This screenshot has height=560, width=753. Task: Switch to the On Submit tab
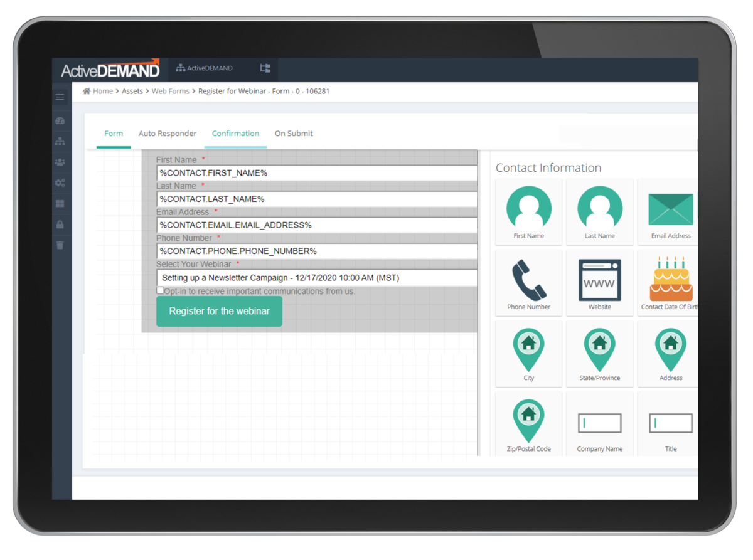tap(294, 134)
